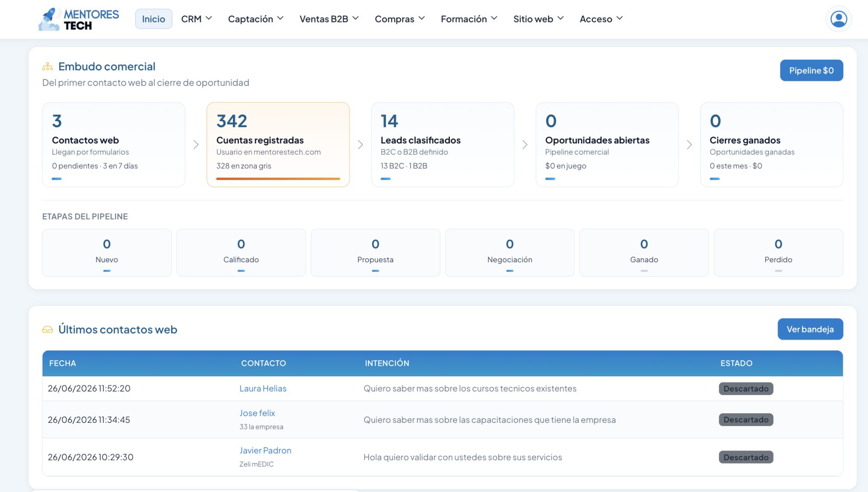The height and width of the screenshot is (492, 868).
Task: Expand the Acceso menu
Action: tap(601, 19)
